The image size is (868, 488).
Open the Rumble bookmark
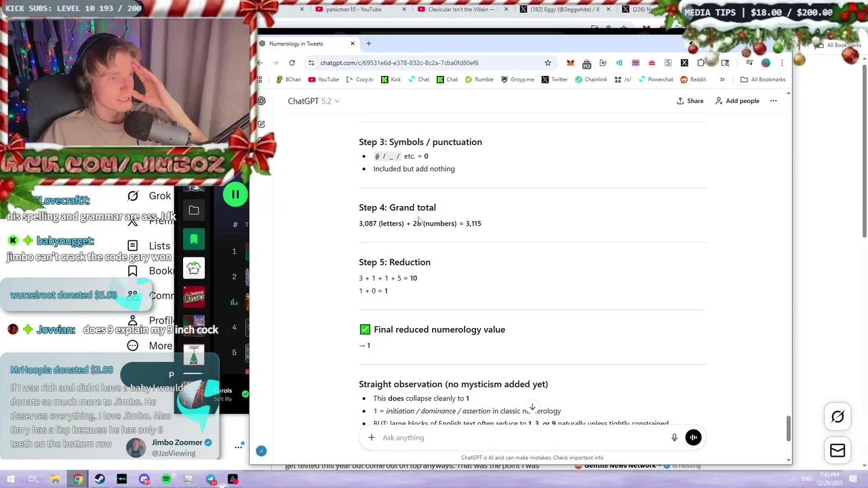tap(479, 79)
